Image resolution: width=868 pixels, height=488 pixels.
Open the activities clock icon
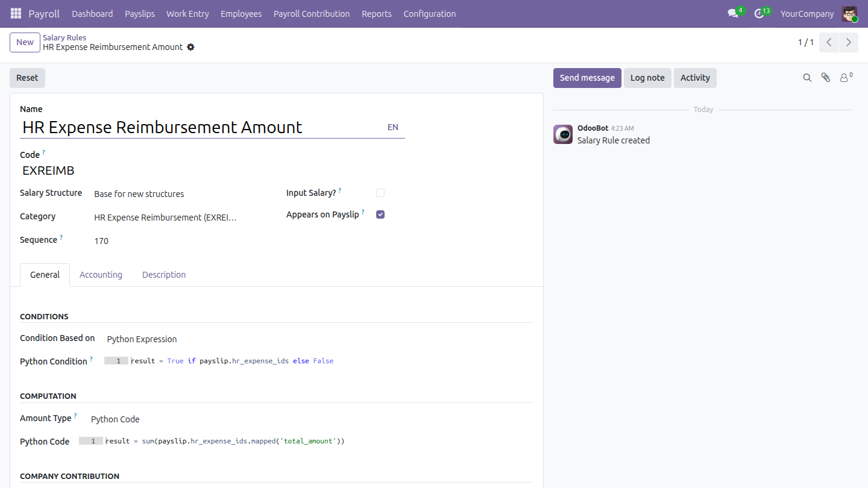pyautogui.click(x=759, y=13)
